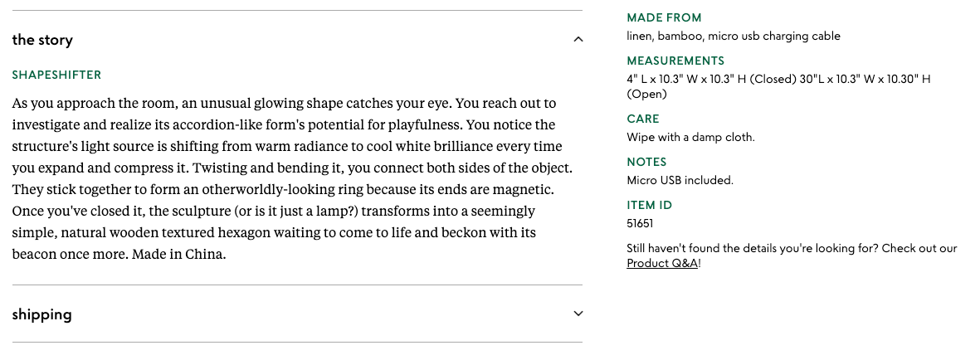The image size is (980, 360).
Task: Click the CARE label
Action: click(x=643, y=119)
